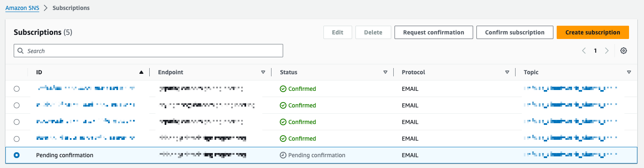Go to previous page arrow
Screen dimensions: 644x168
pos(584,51)
